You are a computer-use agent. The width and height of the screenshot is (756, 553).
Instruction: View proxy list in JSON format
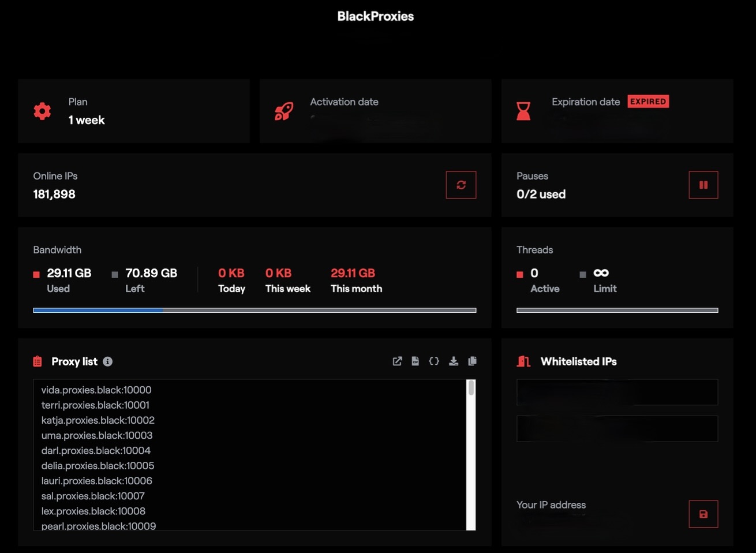[x=434, y=361]
